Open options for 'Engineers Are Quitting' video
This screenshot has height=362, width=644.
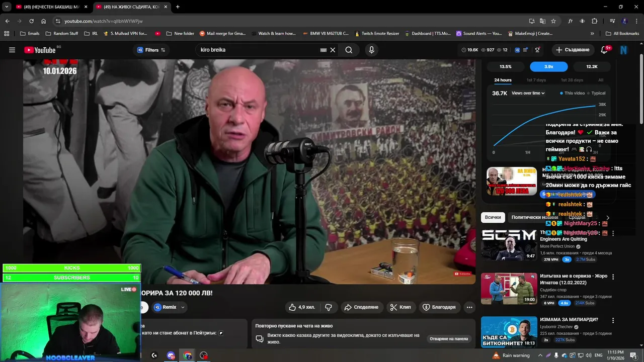click(613, 233)
